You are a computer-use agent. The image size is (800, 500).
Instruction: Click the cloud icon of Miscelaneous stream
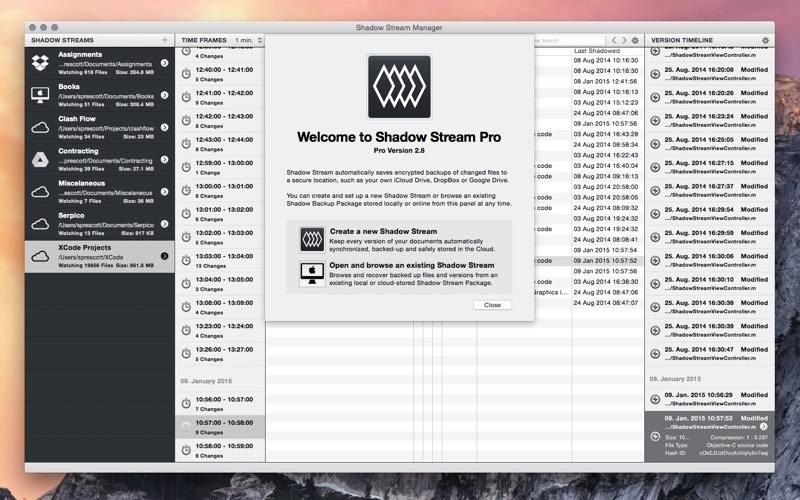[40, 192]
